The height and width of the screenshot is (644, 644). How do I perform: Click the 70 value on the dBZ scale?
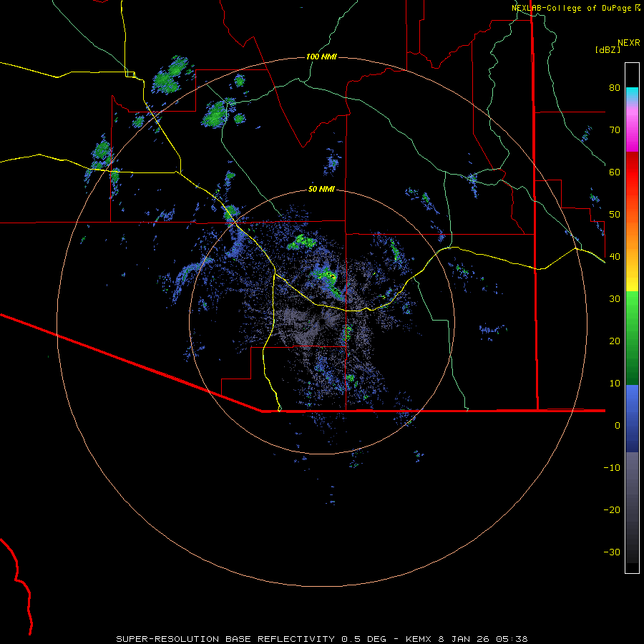(x=615, y=130)
